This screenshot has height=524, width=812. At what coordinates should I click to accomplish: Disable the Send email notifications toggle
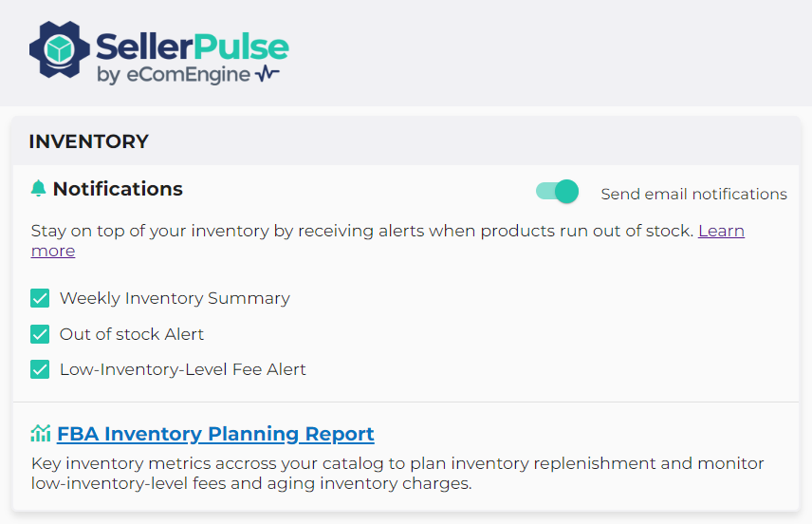tap(557, 192)
